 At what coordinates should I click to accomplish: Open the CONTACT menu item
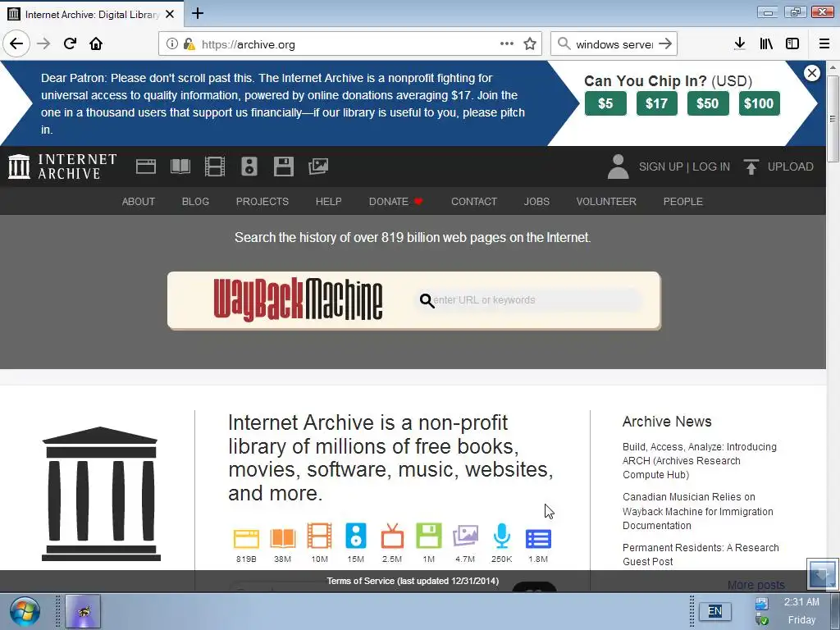pos(474,202)
